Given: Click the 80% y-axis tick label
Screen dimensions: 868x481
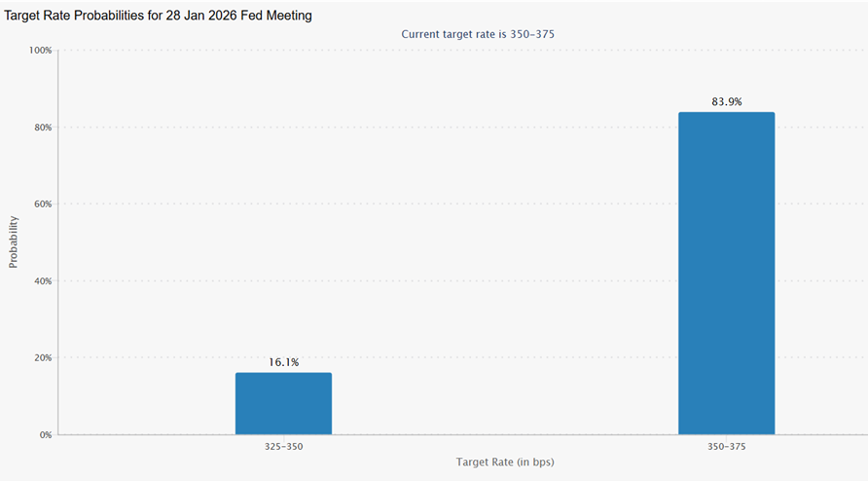Looking at the screenshot, I should 42,128.
